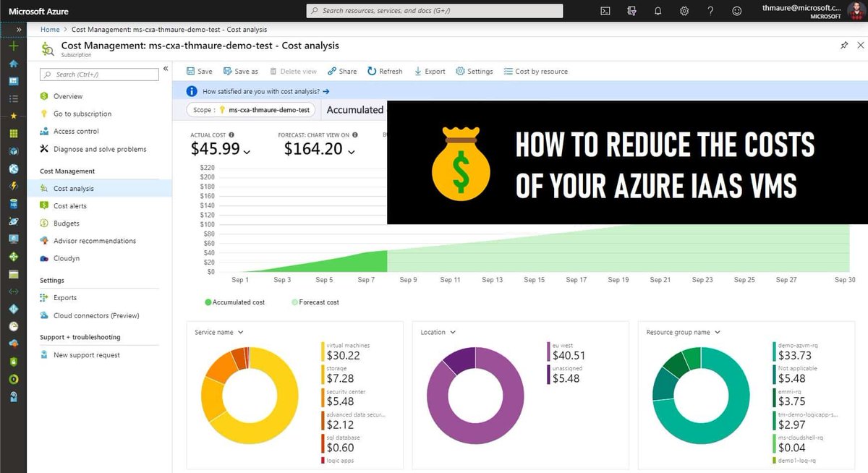868x473 pixels.
Task: Click the Scope ms-cxa-thmaure-demo-test pill
Action: coord(252,110)
